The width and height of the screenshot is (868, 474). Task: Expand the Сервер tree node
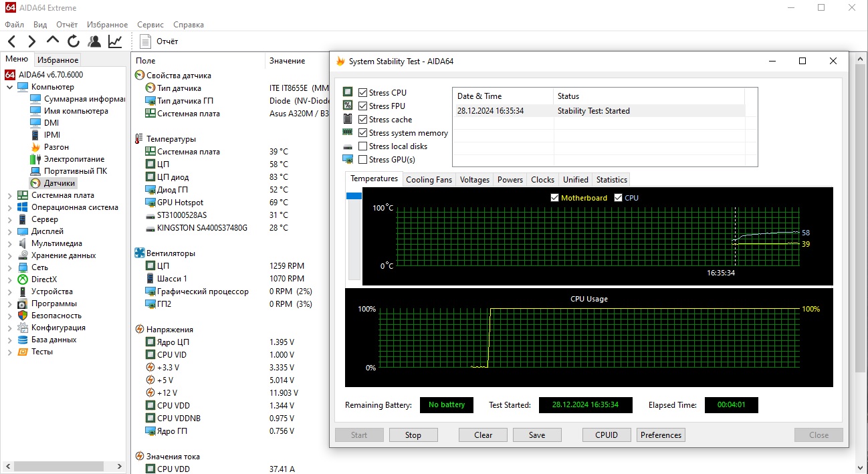tap(9, 219)
